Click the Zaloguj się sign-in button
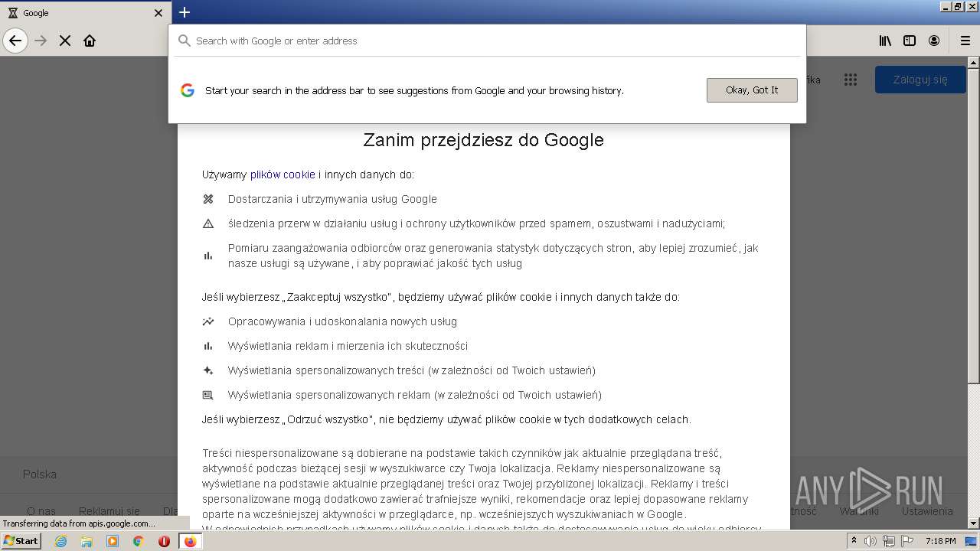The height and width of the screenshot is (551, 980). click(920, 80)
